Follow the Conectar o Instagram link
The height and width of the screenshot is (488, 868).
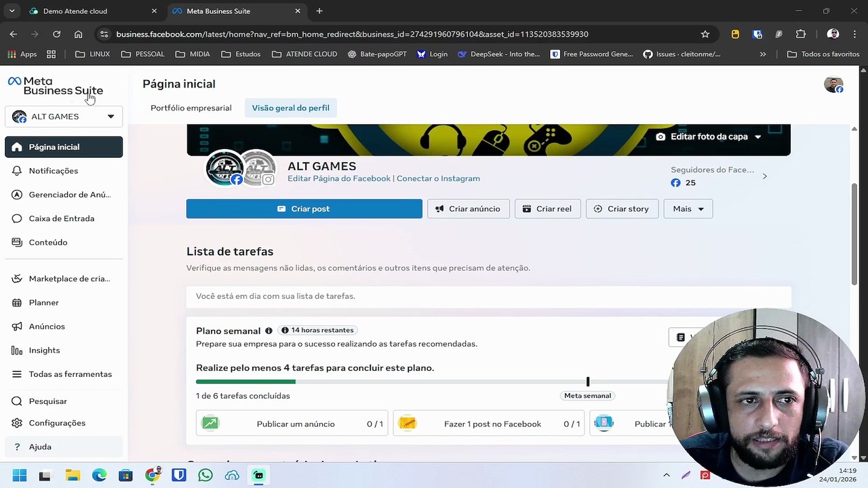tap(438, 178)
